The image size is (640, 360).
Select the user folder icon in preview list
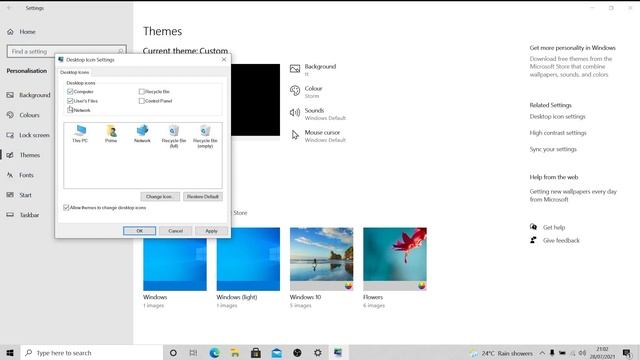[x=111, y=134]
